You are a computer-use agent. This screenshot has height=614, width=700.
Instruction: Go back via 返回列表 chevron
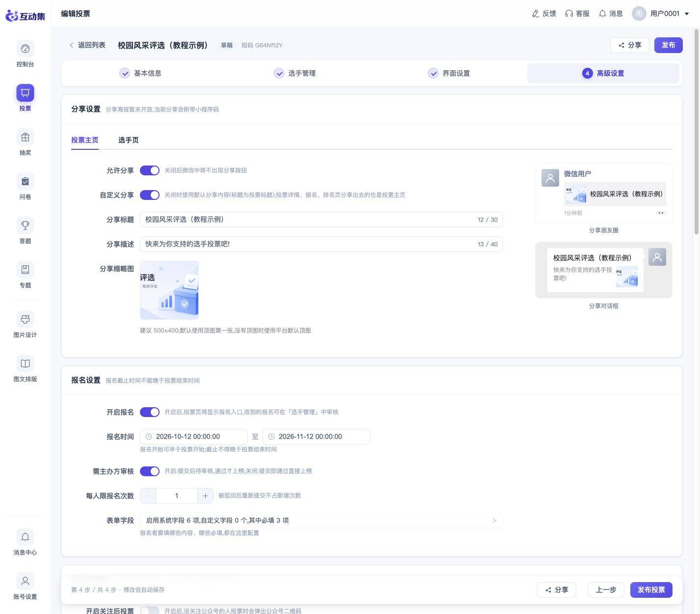point(71,45)
